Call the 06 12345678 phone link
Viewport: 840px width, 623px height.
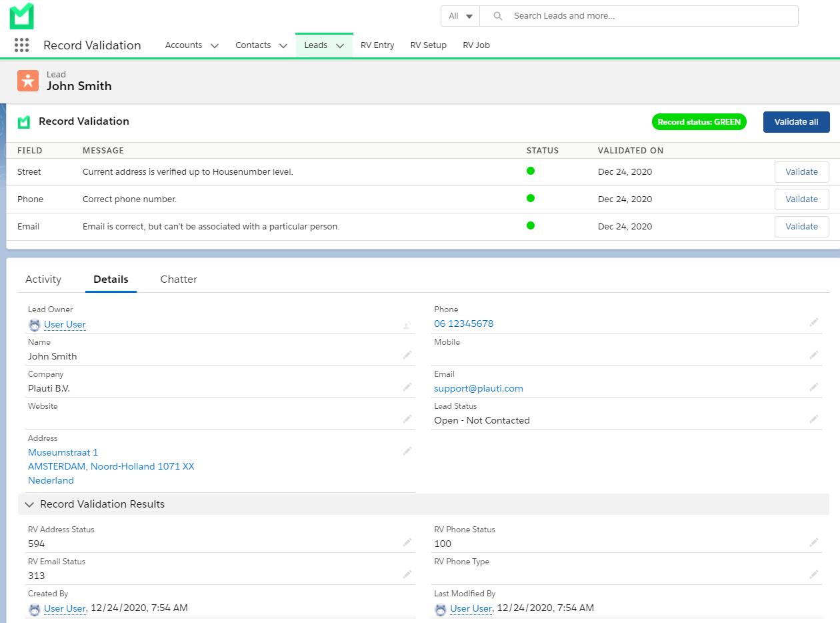click(x=464, y=324)
